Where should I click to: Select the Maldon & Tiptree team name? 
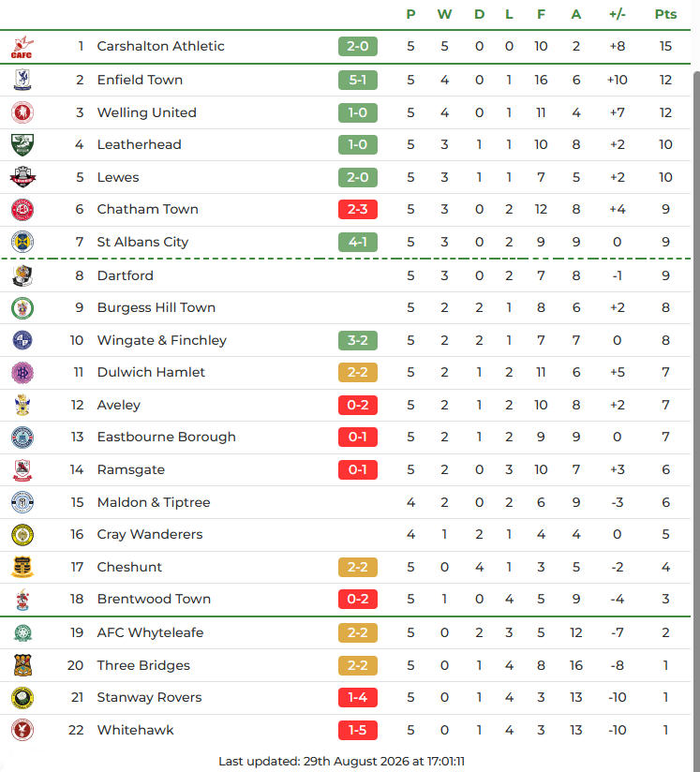(154, 502)
